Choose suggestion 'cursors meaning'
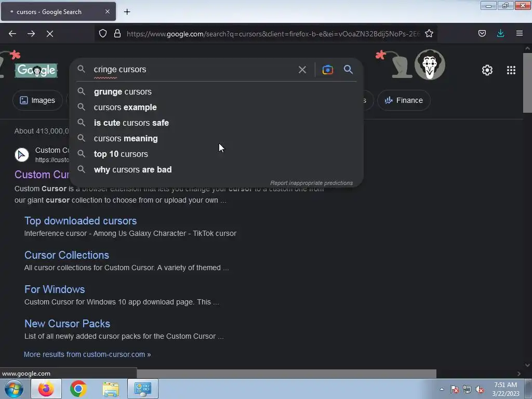 pyautogui.click(x=217, y=138)
